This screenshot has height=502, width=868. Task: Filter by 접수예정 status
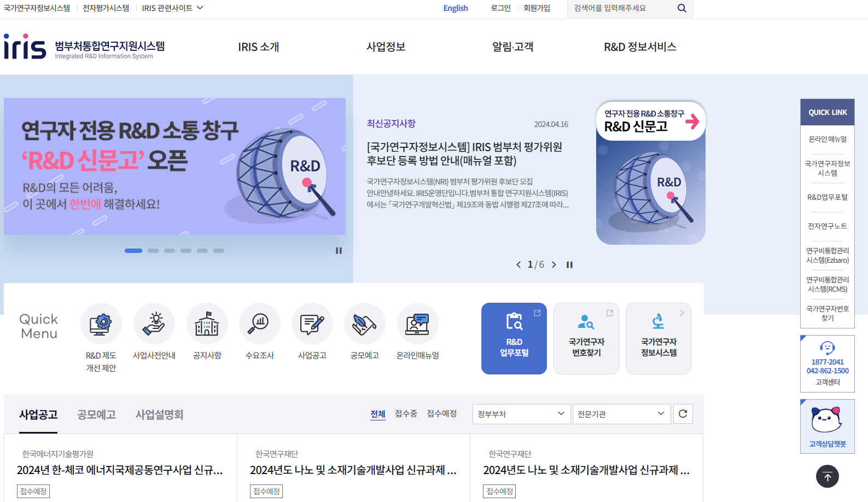[442, 414]
